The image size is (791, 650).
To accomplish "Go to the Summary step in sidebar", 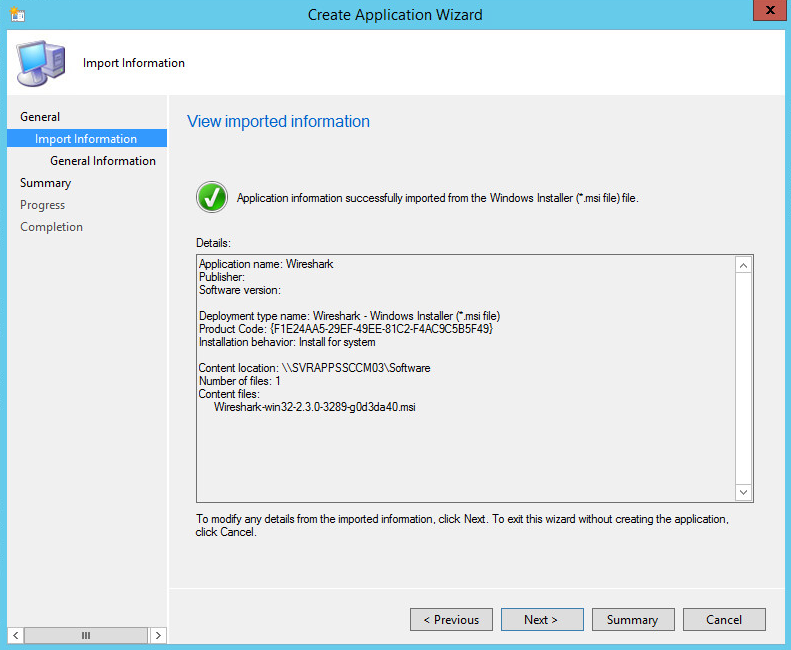I will tap(45, 183).
